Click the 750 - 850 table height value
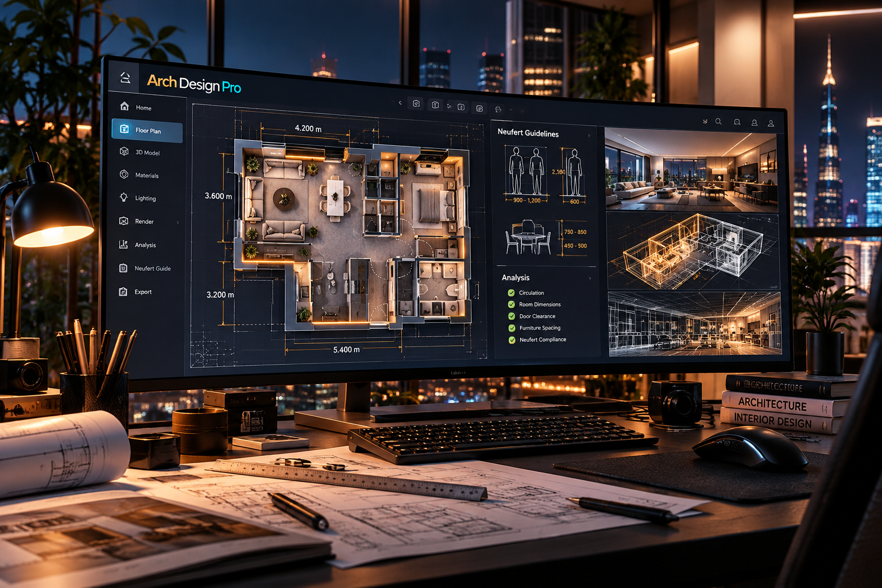 pyautogui.click(x=575, y=232)
